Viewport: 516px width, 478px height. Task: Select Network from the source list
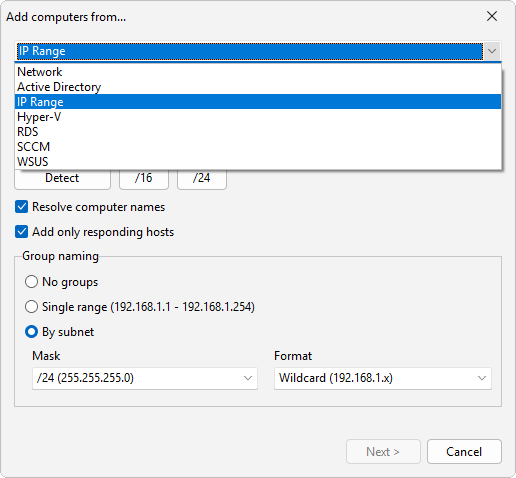point(258,72)
